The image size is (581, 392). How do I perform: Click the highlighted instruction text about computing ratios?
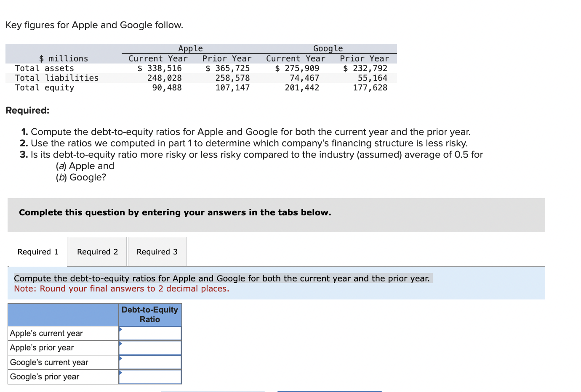point(222,278)
